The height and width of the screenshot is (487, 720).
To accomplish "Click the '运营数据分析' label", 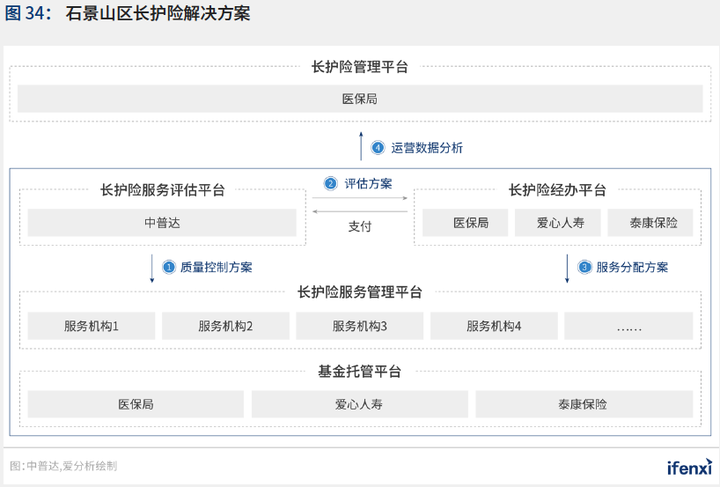I will [427, 148].
